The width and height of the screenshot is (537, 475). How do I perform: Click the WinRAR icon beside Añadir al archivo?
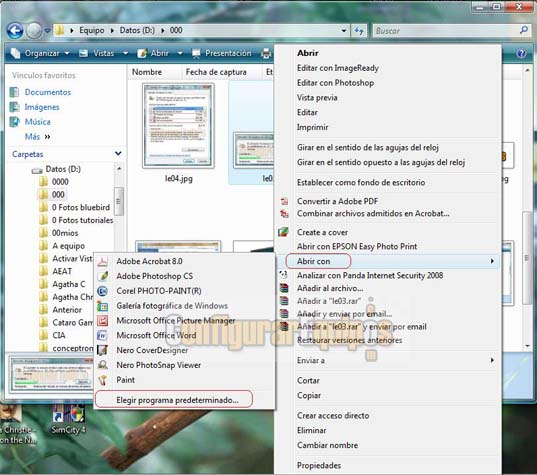284,288
